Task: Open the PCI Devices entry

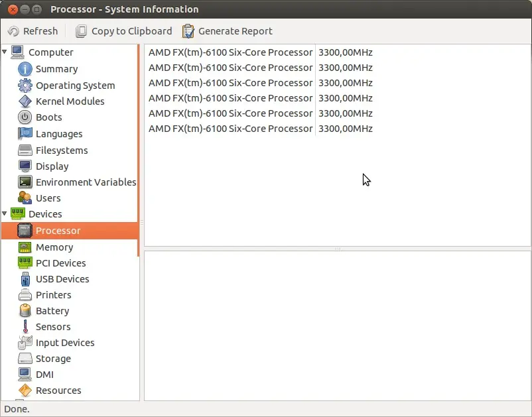Action: [x=61, y=263]
